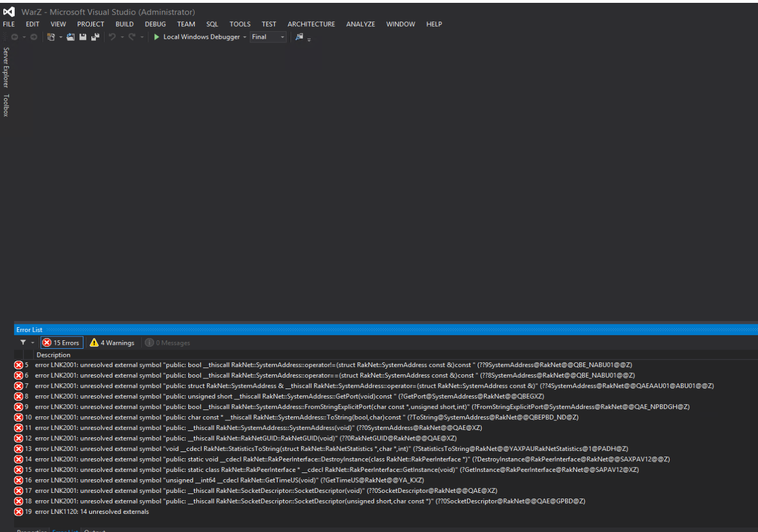Click the Undo arrow icon
Viewport: 758px width, 532px height.
112,37
